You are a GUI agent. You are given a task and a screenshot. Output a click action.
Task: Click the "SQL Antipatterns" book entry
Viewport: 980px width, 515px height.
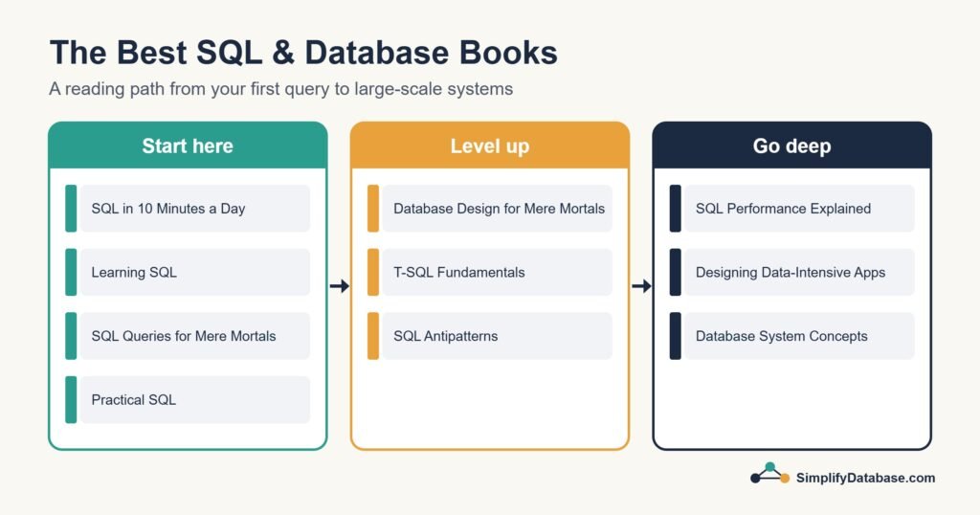click(490, 336)
